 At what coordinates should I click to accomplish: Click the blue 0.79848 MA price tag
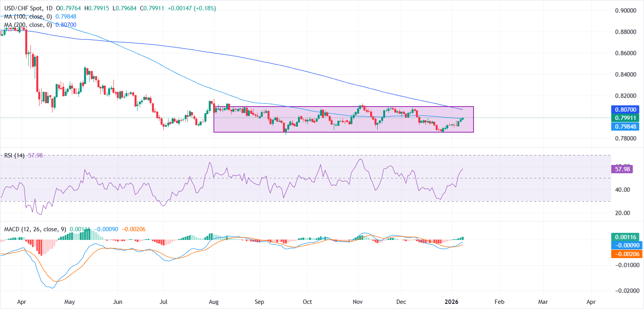click(x=625, y=127)
